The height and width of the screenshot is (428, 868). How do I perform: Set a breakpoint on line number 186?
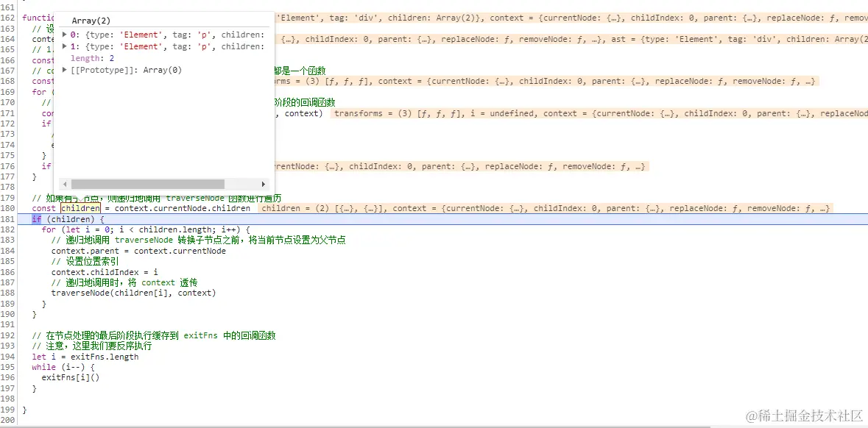click(8, 272)
